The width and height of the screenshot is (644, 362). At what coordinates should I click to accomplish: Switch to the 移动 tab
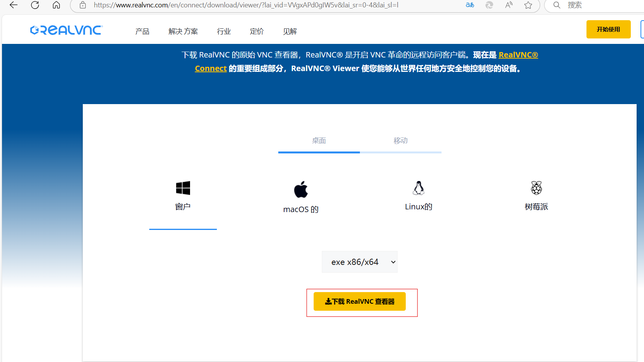401,141
